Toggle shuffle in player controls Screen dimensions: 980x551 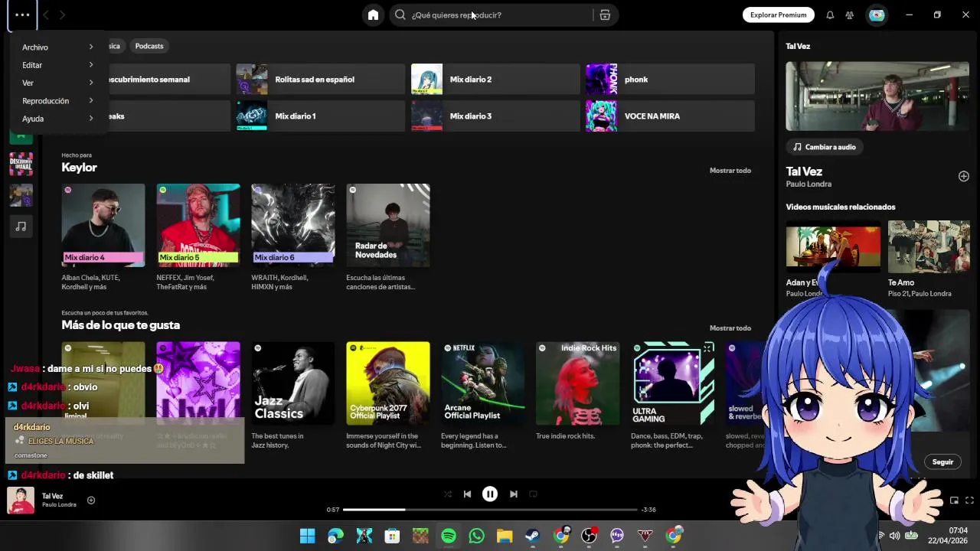coord(448,494)
